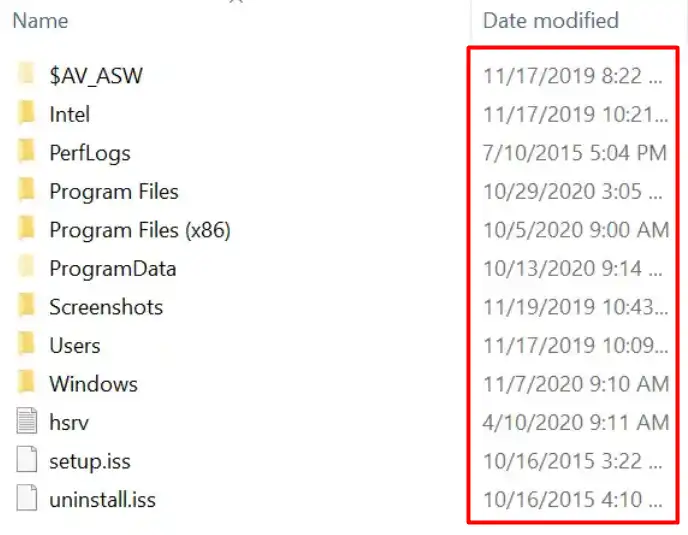688x535 pixels.
Task: Select the Program Files (x86) name label
Action: [140, 230]
